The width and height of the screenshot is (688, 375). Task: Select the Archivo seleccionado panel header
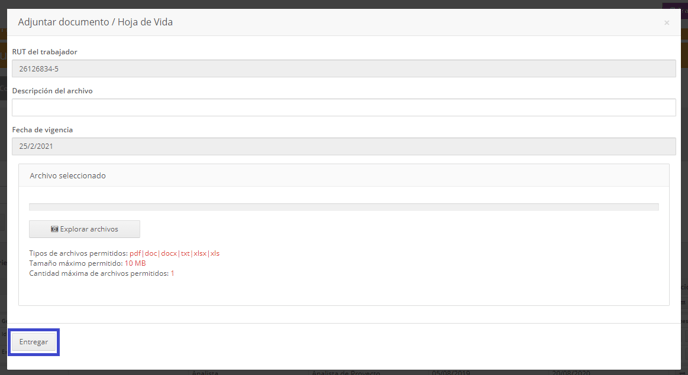tap(344, 175)
